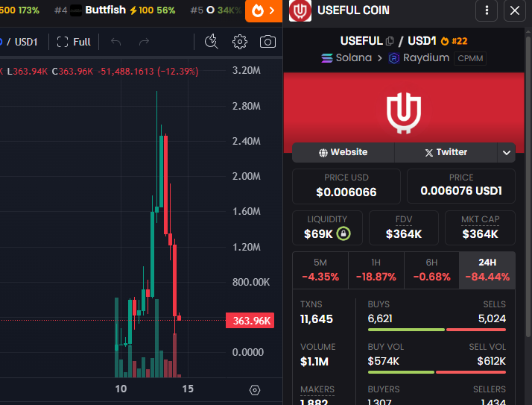This screenshot has height=405, width=532.
Task: Close the USEFUL COIN panel
Action: click(x=515, y=10)
